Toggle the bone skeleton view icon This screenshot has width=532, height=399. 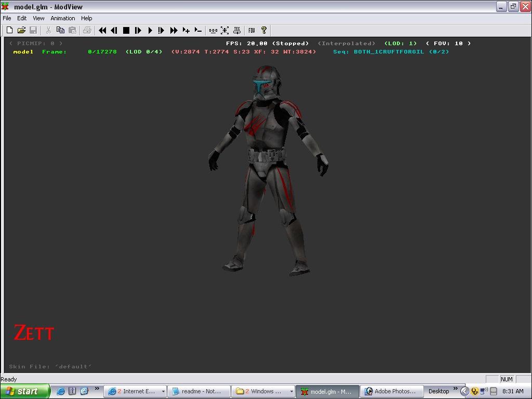[x=224, y=31]
